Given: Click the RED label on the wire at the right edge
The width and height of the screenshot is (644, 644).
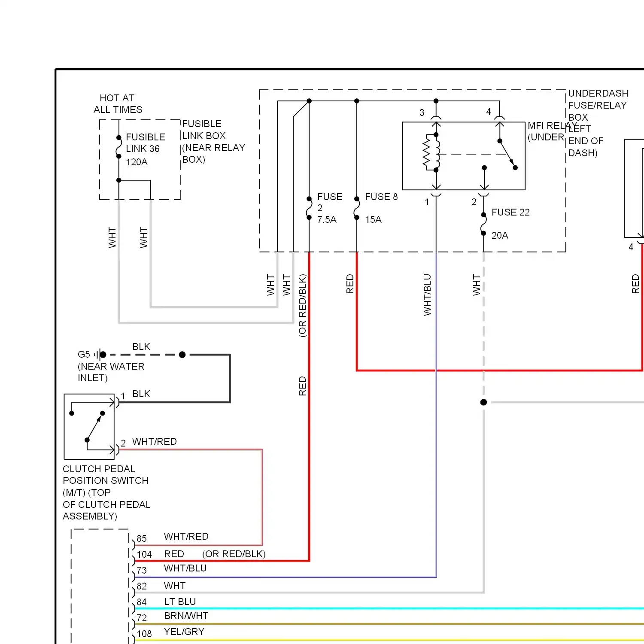Looking at the screenshot, I should coord(635,284).
